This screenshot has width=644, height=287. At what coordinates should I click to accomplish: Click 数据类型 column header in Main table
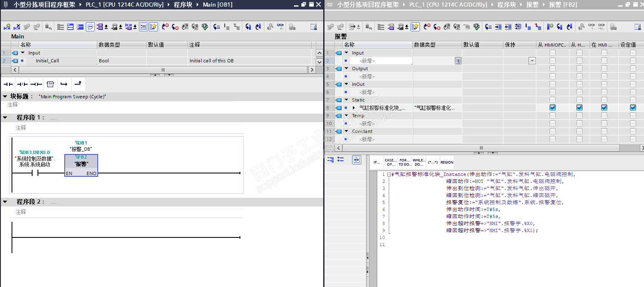(x=122, y=45)
